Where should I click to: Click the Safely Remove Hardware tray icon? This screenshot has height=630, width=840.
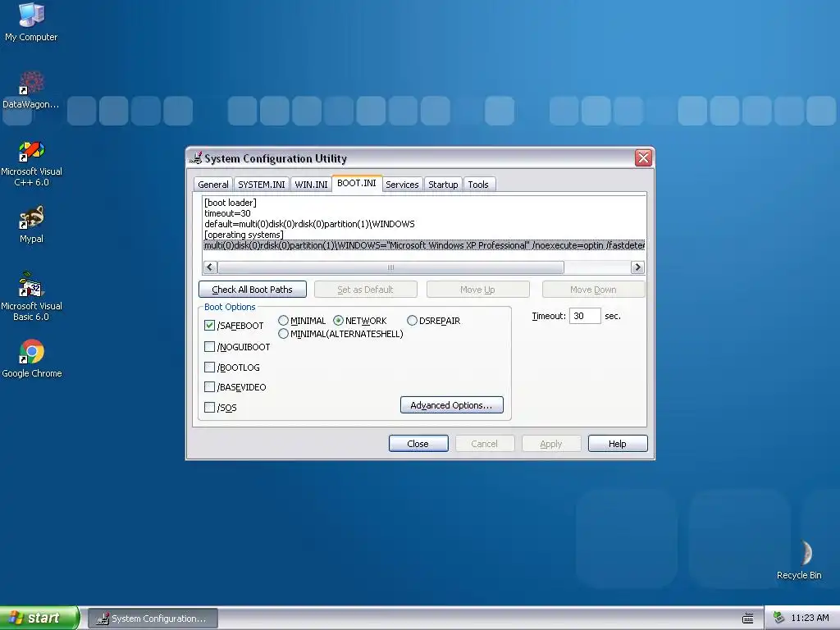pos(779,618)
